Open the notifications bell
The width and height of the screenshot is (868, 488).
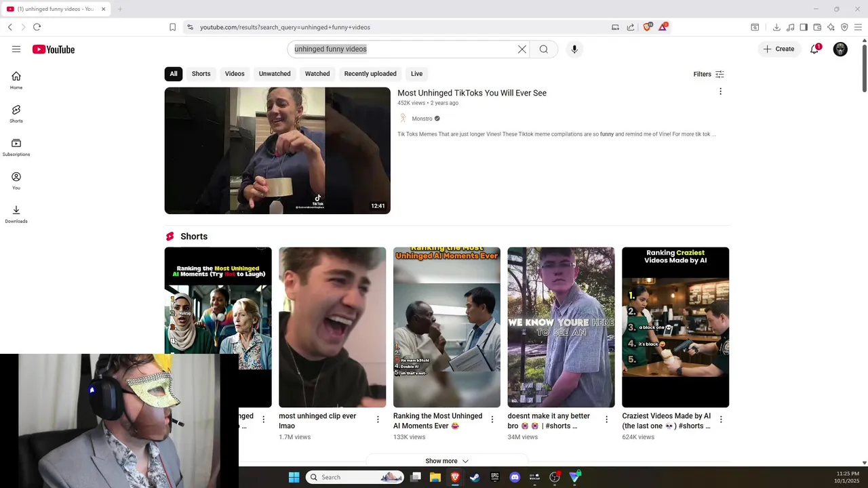(x=814, y=49)
